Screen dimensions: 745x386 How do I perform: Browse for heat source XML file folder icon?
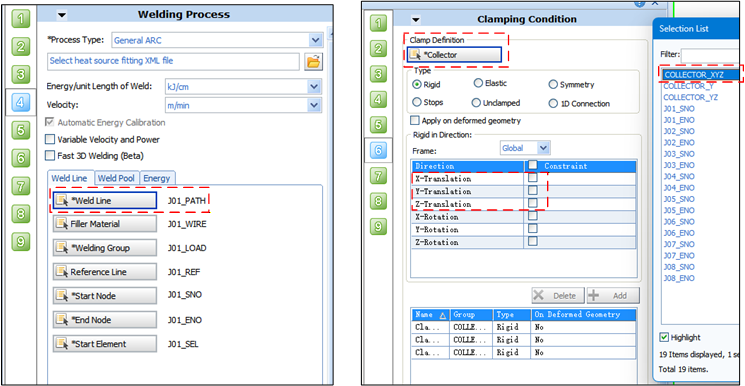point(314,61)
